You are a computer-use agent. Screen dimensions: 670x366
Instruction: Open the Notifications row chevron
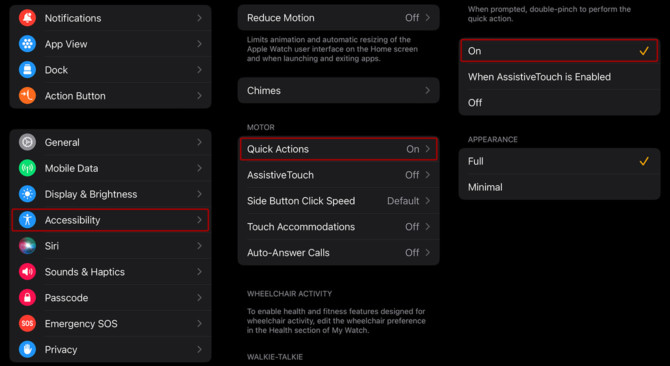(200, 18)
